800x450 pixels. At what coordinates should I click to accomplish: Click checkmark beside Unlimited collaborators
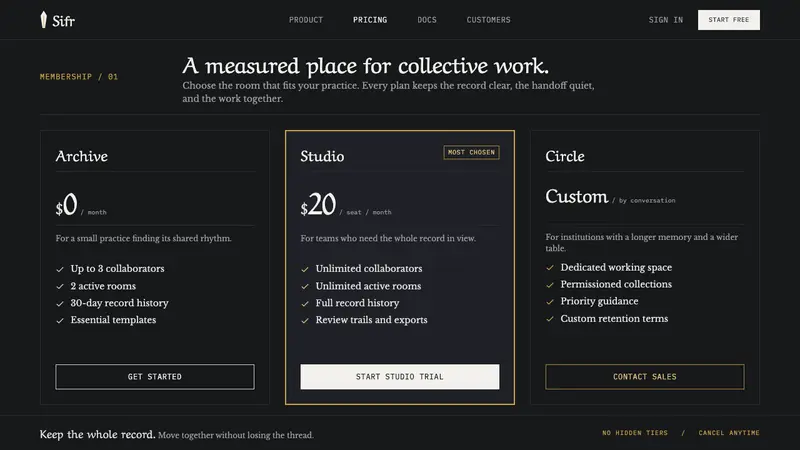305,269
